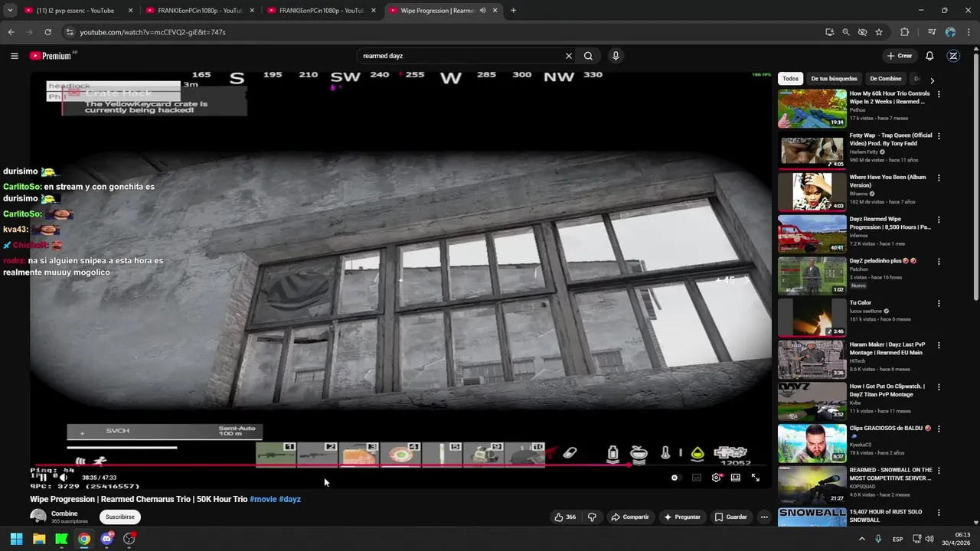Image resolution: width=980 pixels, height=551 pixels.
Task: Go back to previous page
Action: pos(11,32)
